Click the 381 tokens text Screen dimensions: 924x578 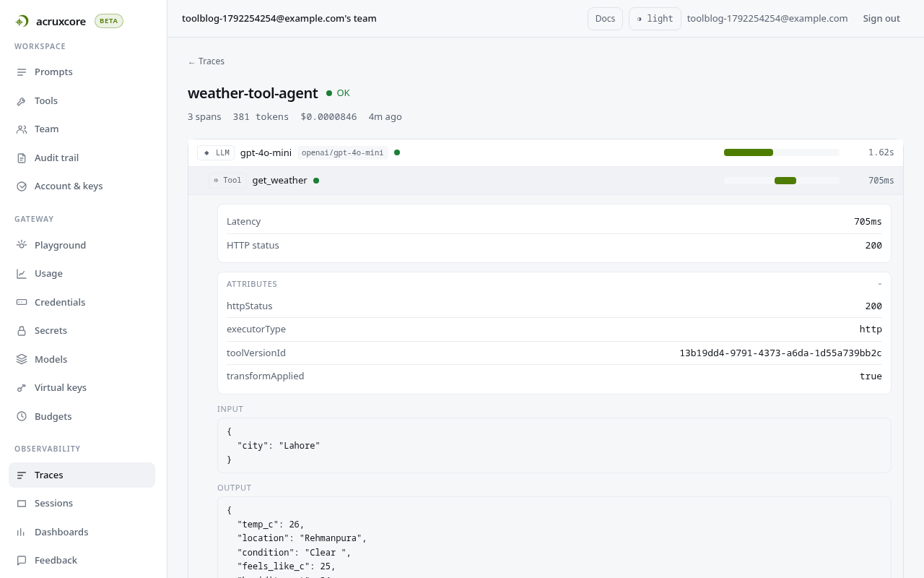coord(261,117)
